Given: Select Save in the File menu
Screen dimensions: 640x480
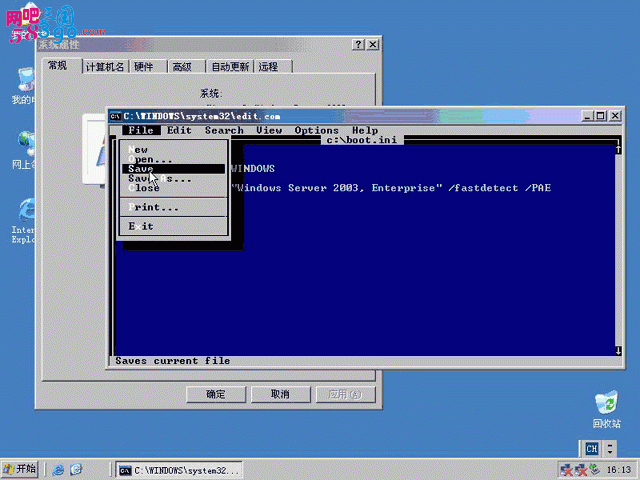Looking at the screenshot, I should click(173, 169).
